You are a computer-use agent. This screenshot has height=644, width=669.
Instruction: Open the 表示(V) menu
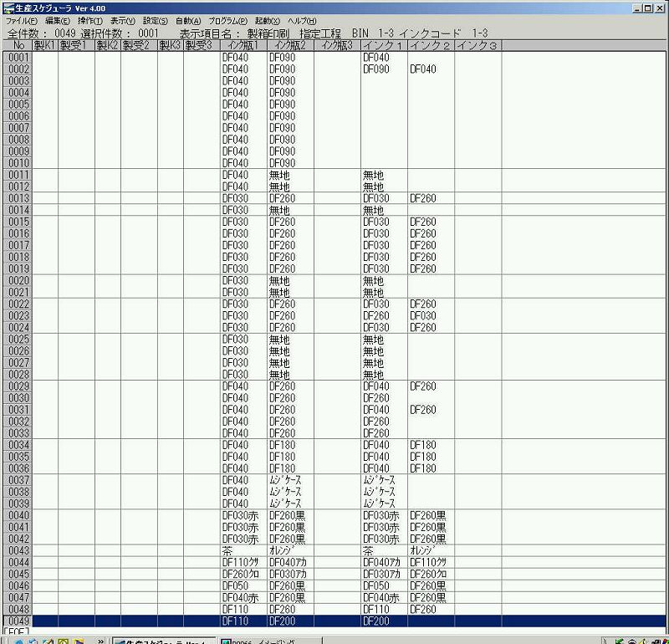(x=123, y=20)
